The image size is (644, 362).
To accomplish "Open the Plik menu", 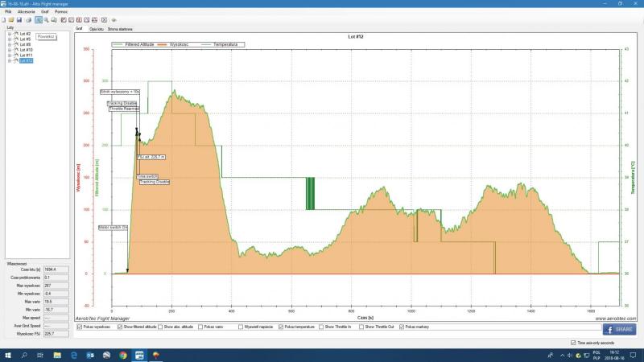I will (x=8, y=12).
